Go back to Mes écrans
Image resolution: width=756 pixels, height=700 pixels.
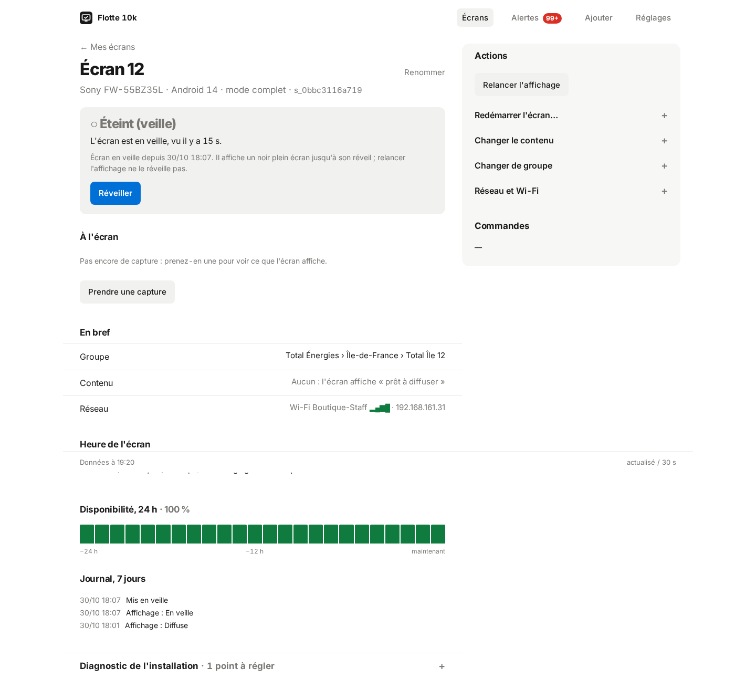pyautogui.click(x=108, y=47)
